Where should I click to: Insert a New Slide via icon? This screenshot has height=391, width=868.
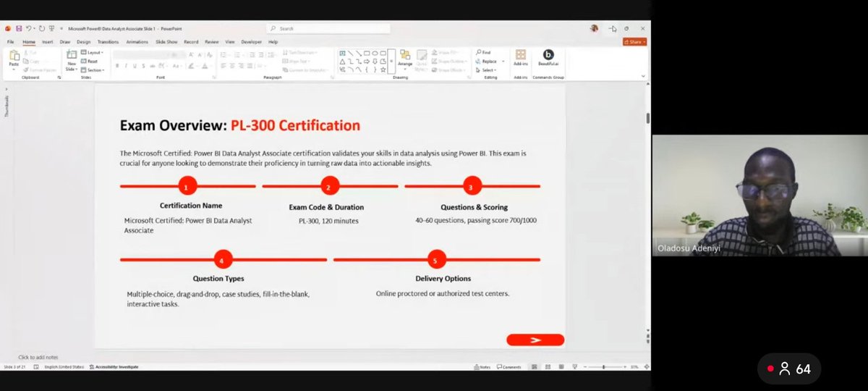coord(72,55)
